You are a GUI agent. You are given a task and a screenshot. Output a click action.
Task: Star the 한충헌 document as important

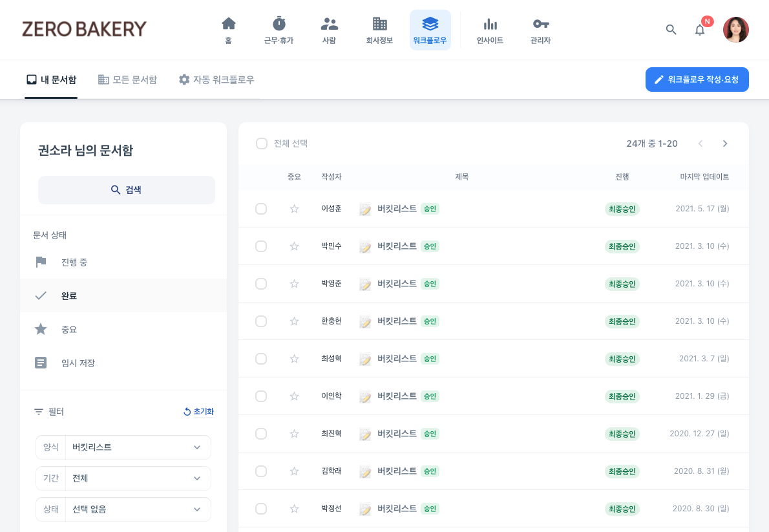[x=294, y=321]
